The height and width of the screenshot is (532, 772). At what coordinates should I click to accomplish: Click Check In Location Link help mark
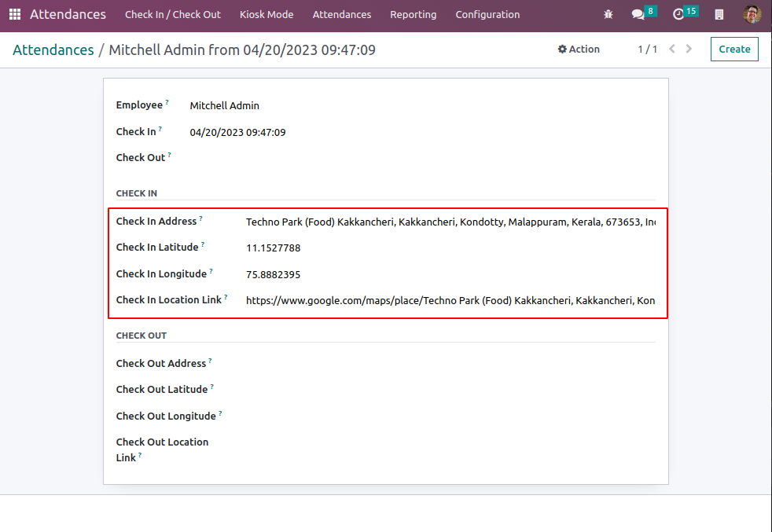coord(226,297)
